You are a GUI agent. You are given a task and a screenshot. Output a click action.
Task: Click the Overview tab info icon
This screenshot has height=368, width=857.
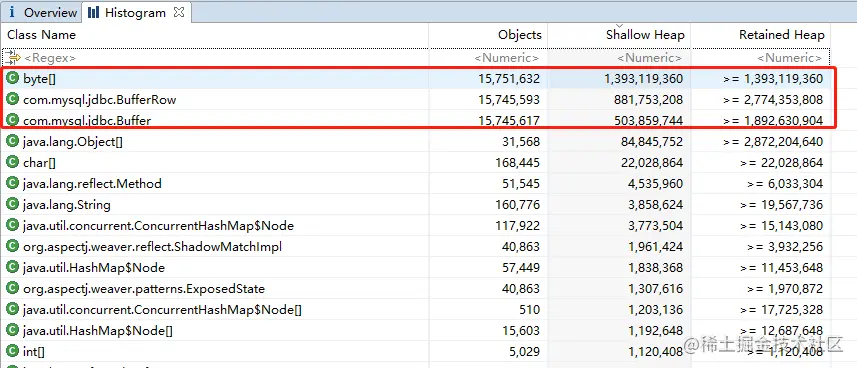pyautogui.click(x=12, y=12)
